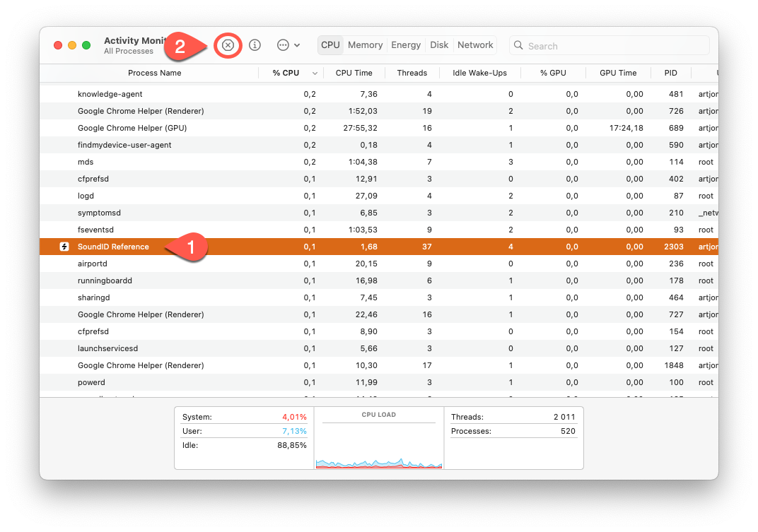The image size is (758, 532).
Task: Select the findmydevice-user-agent process
Action: (x=379, y=145)
